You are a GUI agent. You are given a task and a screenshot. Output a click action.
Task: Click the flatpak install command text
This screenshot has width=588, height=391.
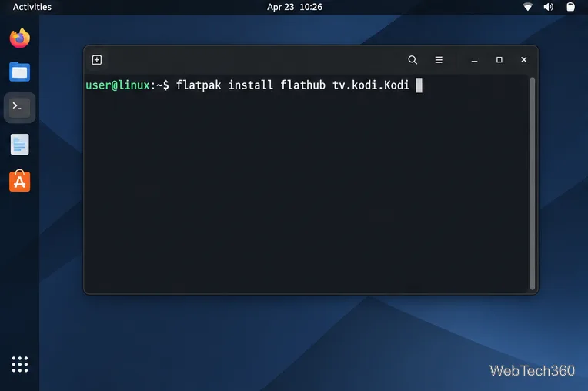coord(292,85)
